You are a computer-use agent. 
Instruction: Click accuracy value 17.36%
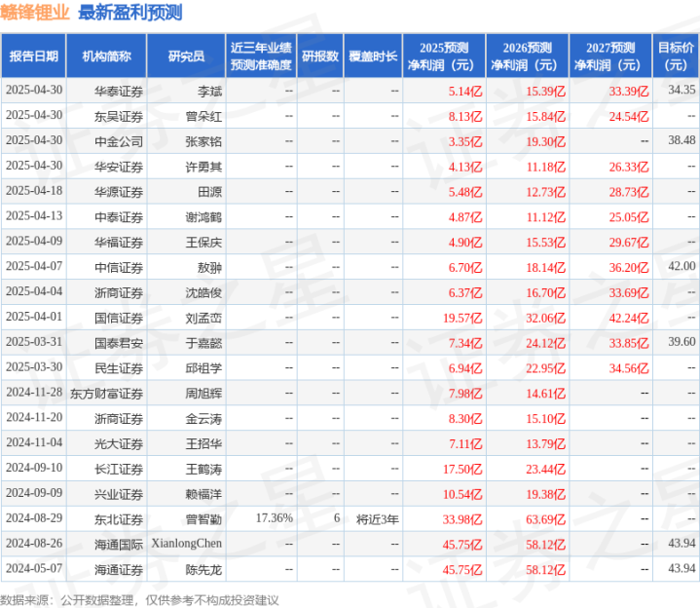(x=275, y=518)
